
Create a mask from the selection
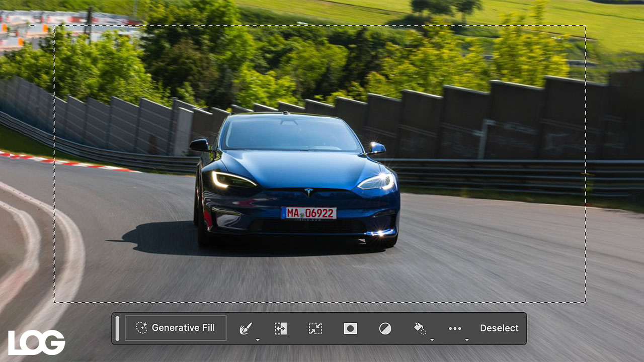pyautogui.click(x=350, y=329)
